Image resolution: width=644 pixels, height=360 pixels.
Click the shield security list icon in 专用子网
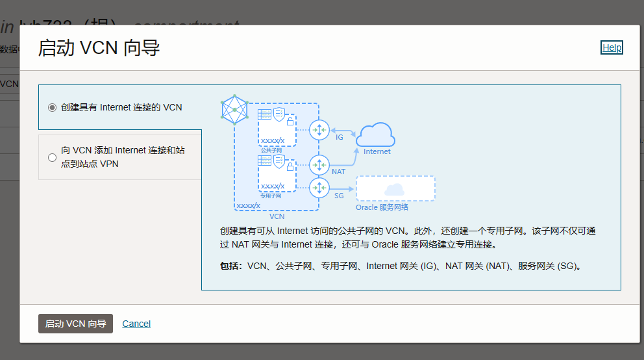[279, 161]
